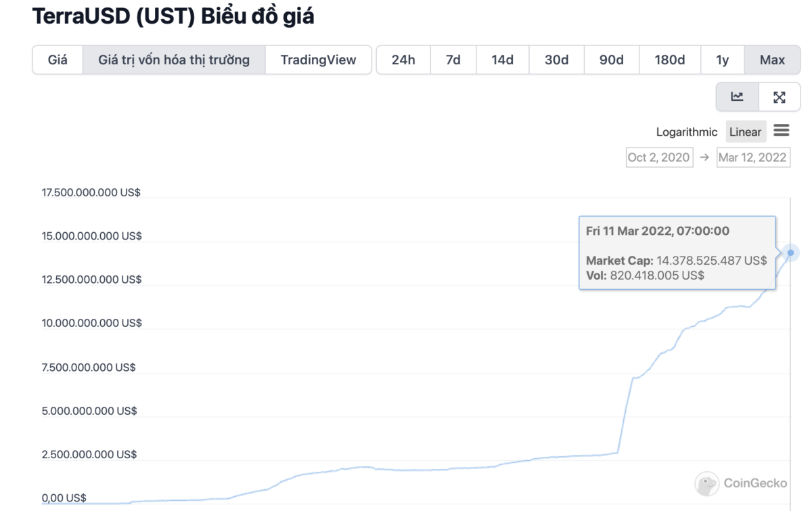Select the Max time range
This screenshot has height=511, width=812.
click(772, 60)
